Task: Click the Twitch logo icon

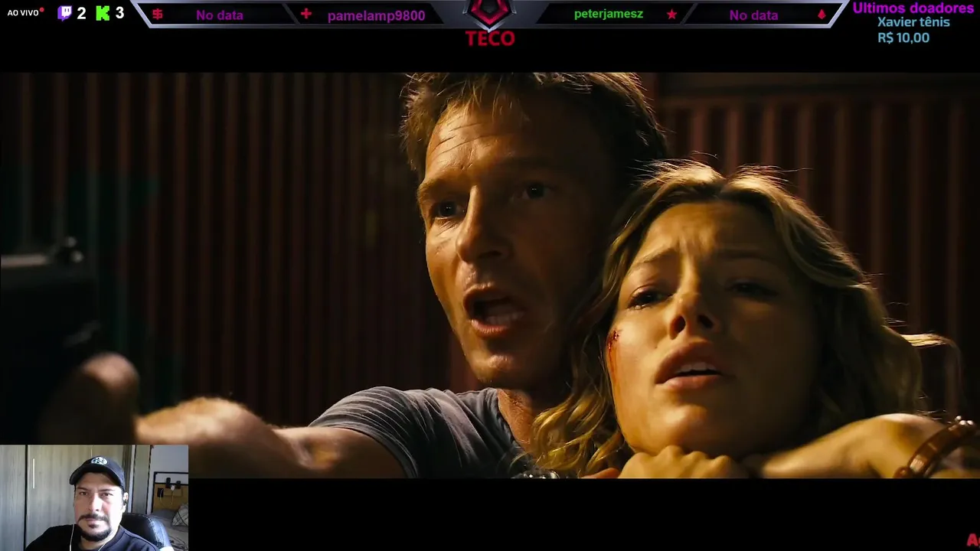Action: (65, 13)
